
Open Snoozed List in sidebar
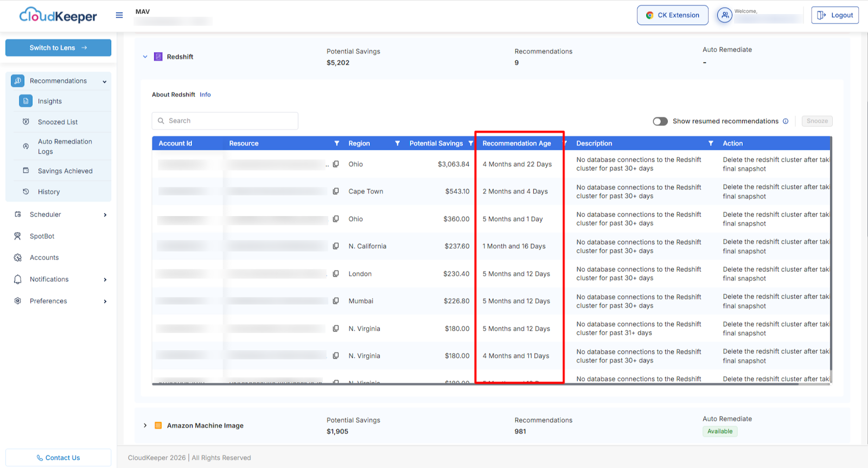58,122
